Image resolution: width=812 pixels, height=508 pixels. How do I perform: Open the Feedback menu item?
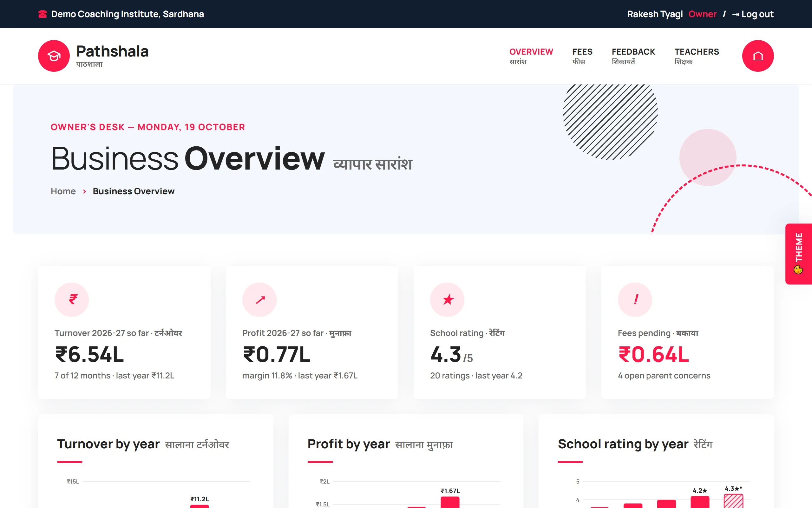pyautogui.click(x=633, y=56)
